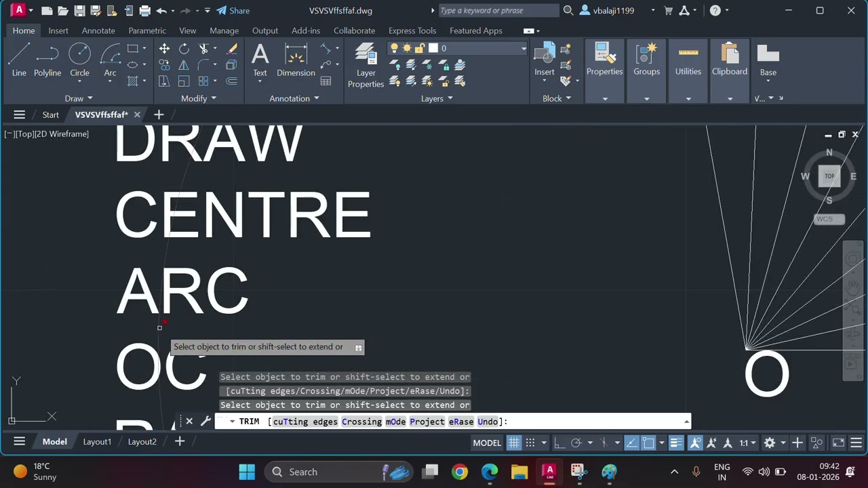Open the Rectangle tool dropdown arrow

pos(144,49)
